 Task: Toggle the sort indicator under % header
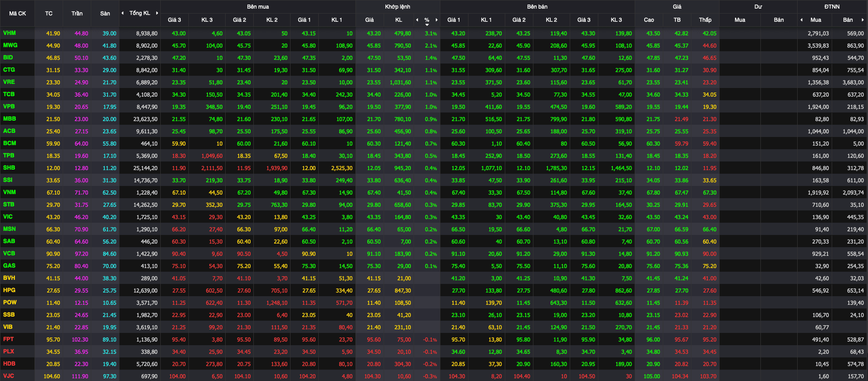coord(427,24)
